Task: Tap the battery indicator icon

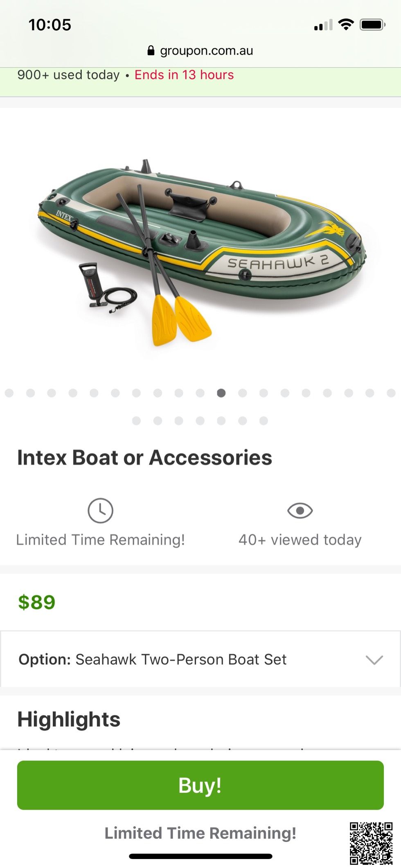Action: [372, 25]
